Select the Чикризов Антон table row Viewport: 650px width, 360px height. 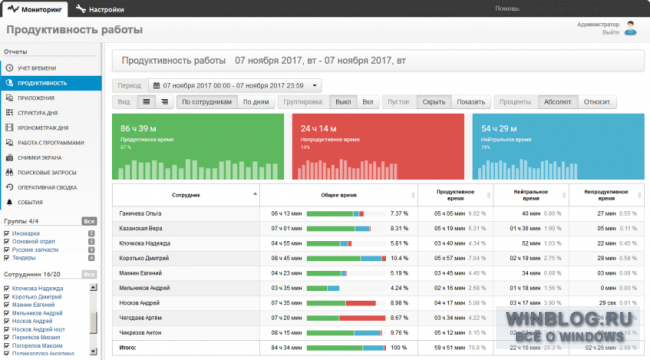coord(378,333)
